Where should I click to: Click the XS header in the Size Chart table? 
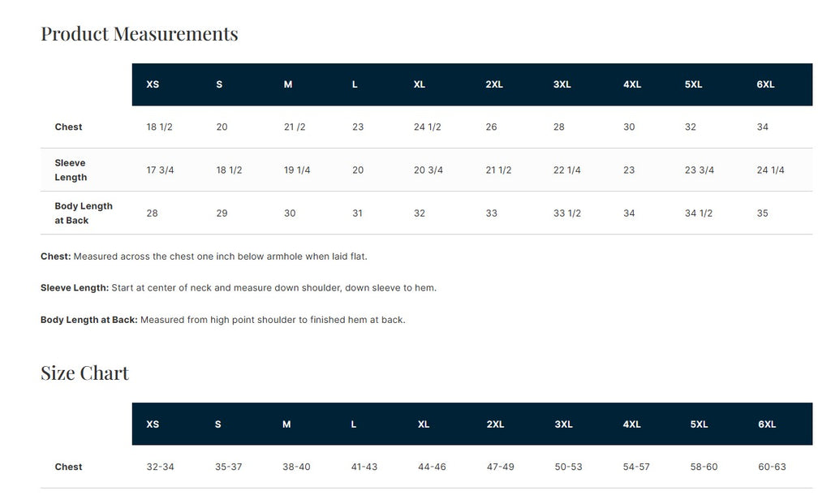pos(153,424)
